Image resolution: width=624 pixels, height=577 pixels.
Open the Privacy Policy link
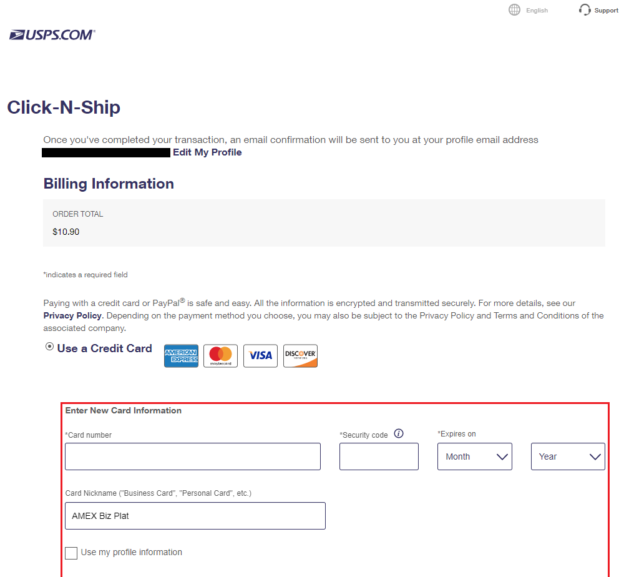72,316
